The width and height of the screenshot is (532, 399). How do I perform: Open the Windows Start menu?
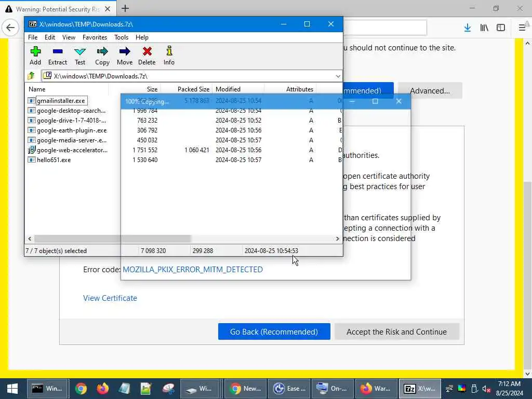tap(12, 389)
